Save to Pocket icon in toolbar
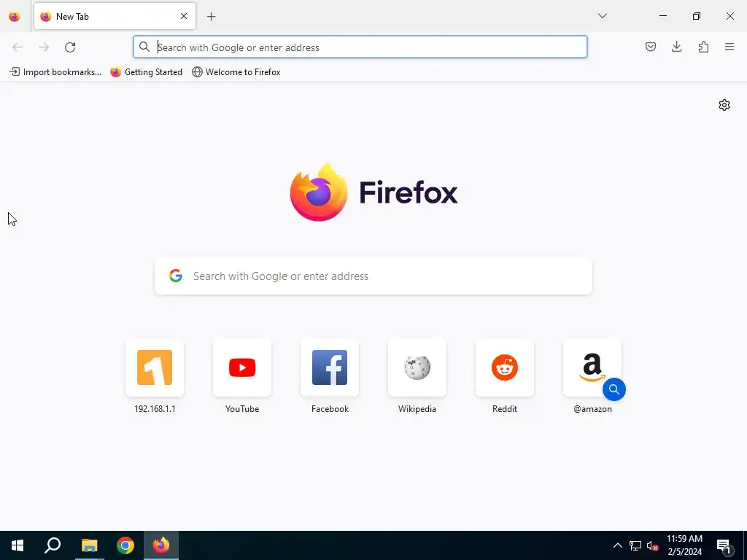Image resolution: width=747 pixels, height=560 pixels. (651, 47)
